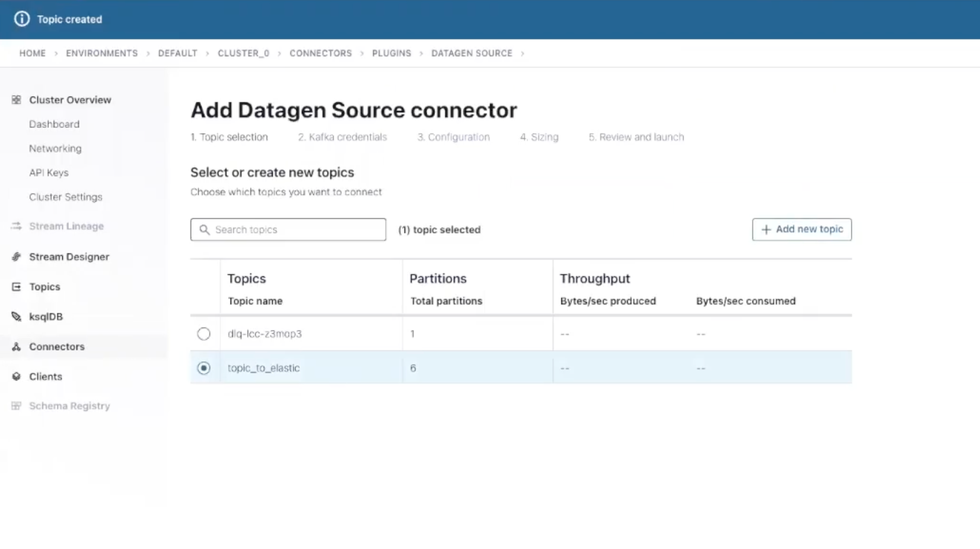This screenshot has width=980, height=549.
Task: Open Cluster Overview in the sidebar
Action: coord(70,100)
